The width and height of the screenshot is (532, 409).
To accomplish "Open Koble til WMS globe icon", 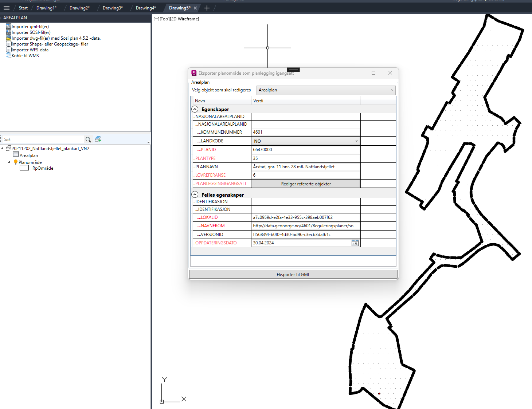I will [8, 55].
